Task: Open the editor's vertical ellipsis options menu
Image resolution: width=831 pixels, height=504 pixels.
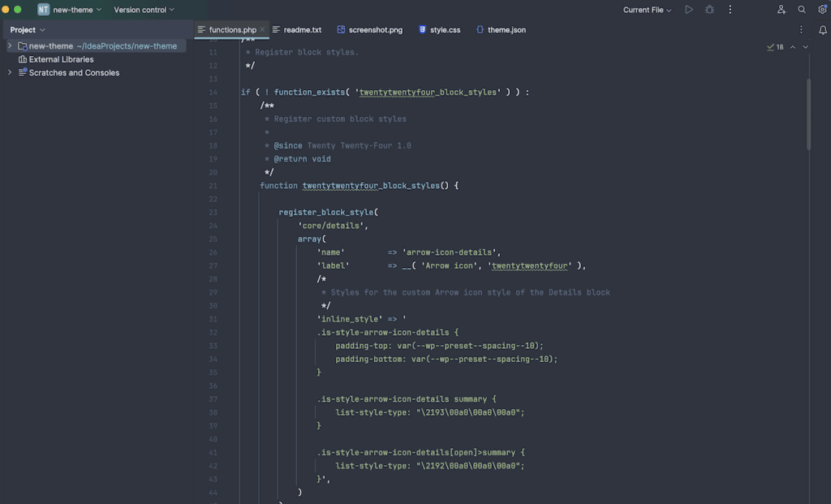Action: pos(801,29)
